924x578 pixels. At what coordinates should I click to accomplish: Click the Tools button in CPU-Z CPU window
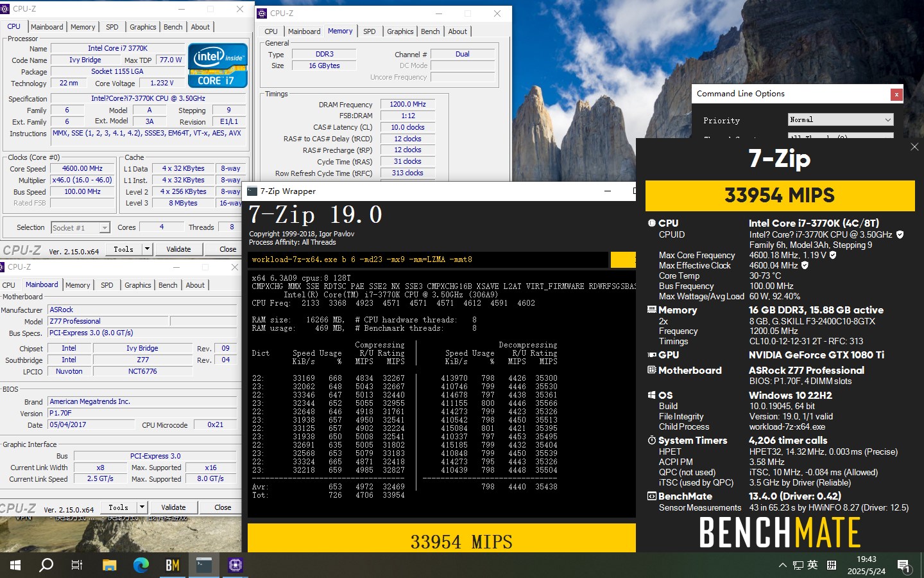click(x=124, y=249)
